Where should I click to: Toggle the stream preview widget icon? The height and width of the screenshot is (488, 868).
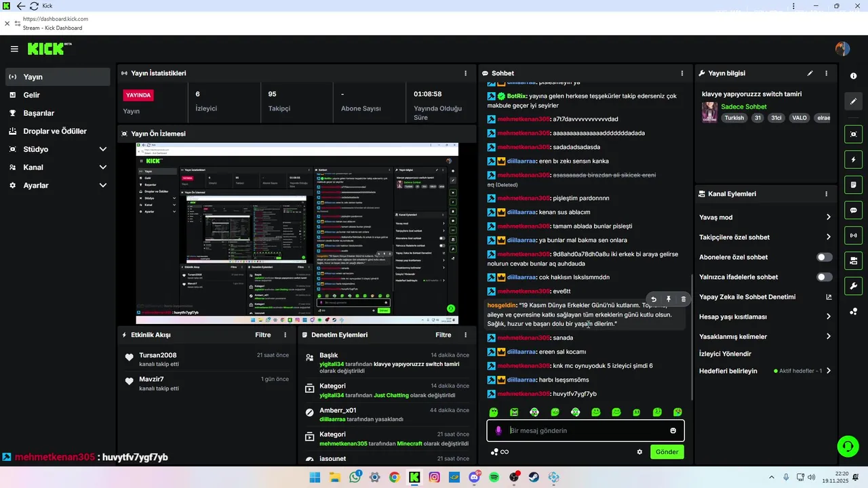click(x=853, y=134)
